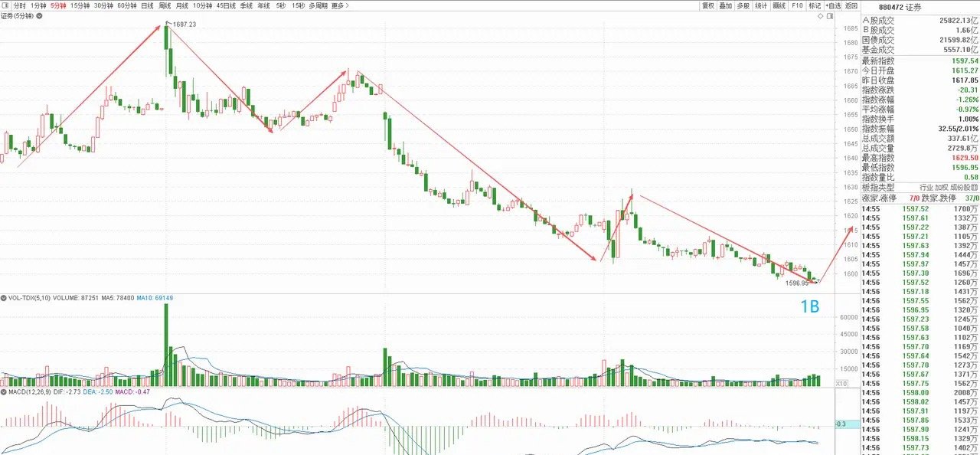Switch to 月线 monthly chart
The width and height of the screenshot is (980, 455).
[x=182, y=5]
